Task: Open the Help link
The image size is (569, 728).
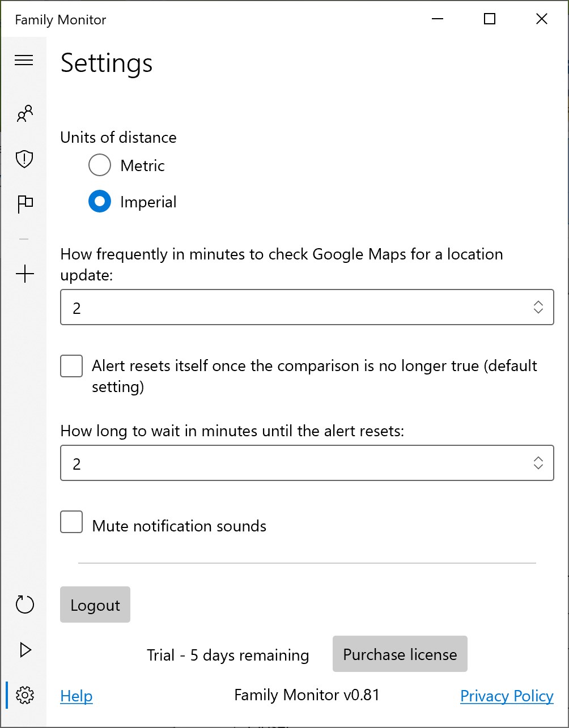Action: click(77, 696)
